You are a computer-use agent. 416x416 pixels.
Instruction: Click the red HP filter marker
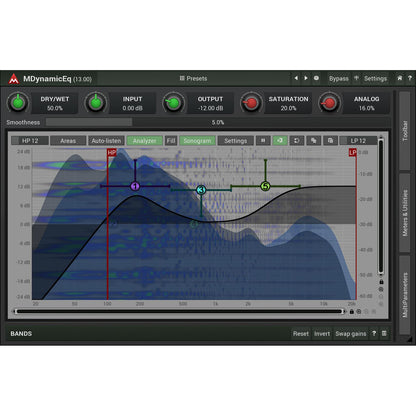(x=112, y=153)
